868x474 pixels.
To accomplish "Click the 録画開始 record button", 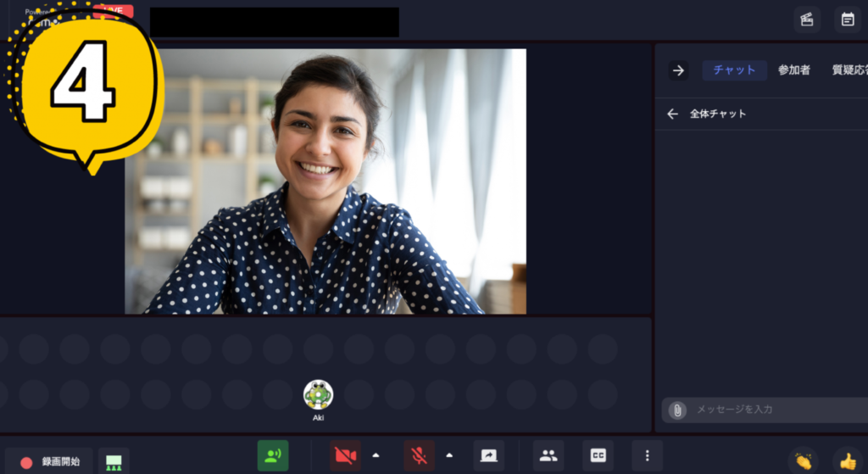I will 49,462.
